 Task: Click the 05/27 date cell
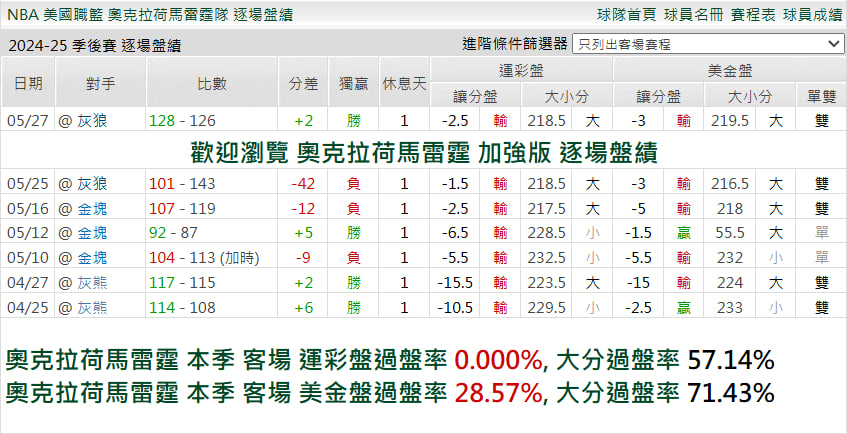point(30,121)
